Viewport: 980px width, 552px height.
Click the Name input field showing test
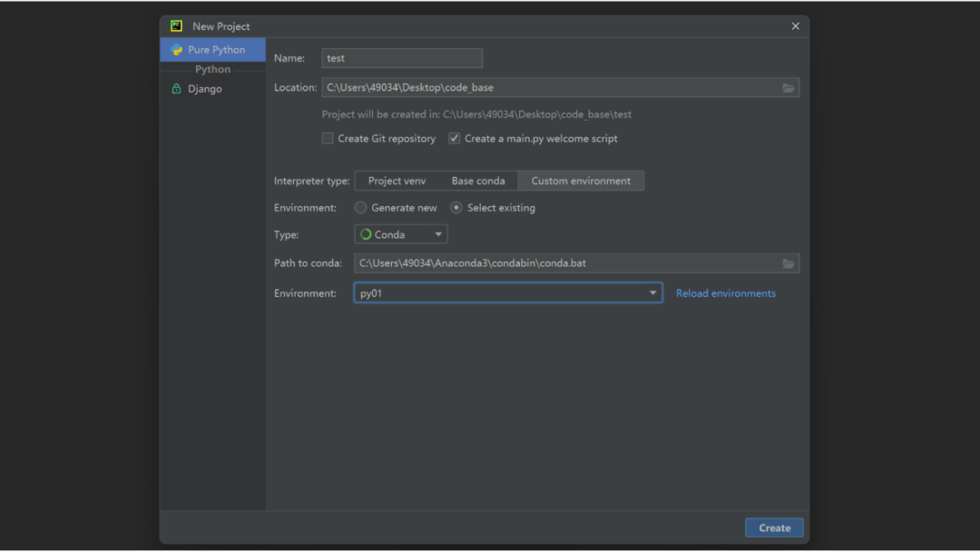(x=402, y=57)
